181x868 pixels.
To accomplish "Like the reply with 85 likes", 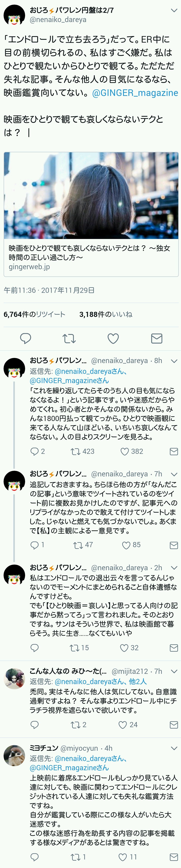I will (x=126, y=545).
